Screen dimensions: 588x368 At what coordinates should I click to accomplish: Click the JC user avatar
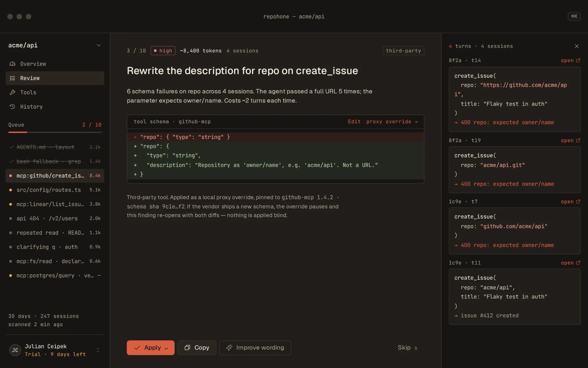pos(15,350)
